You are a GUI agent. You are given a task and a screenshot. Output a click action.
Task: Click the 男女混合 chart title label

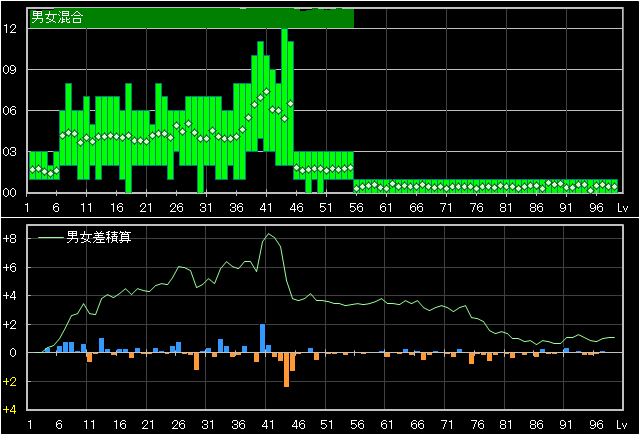(57, 17)
